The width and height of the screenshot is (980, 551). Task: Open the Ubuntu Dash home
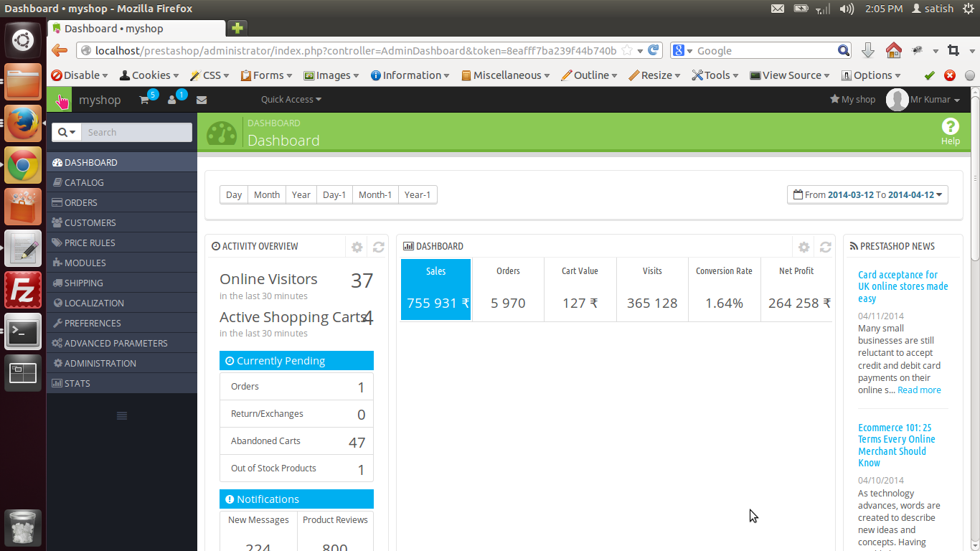pyautogui.click(x=23, y=40)
